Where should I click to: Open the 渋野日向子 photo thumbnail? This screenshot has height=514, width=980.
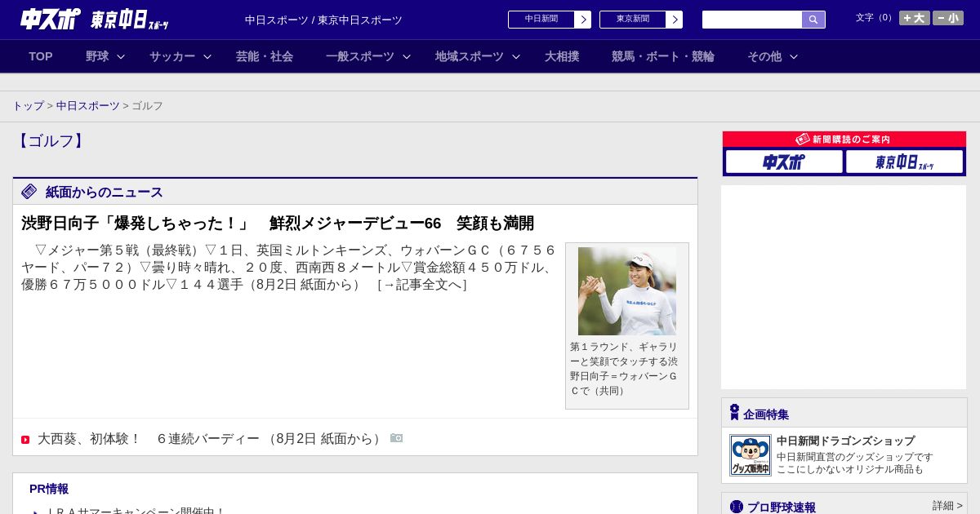627,291
